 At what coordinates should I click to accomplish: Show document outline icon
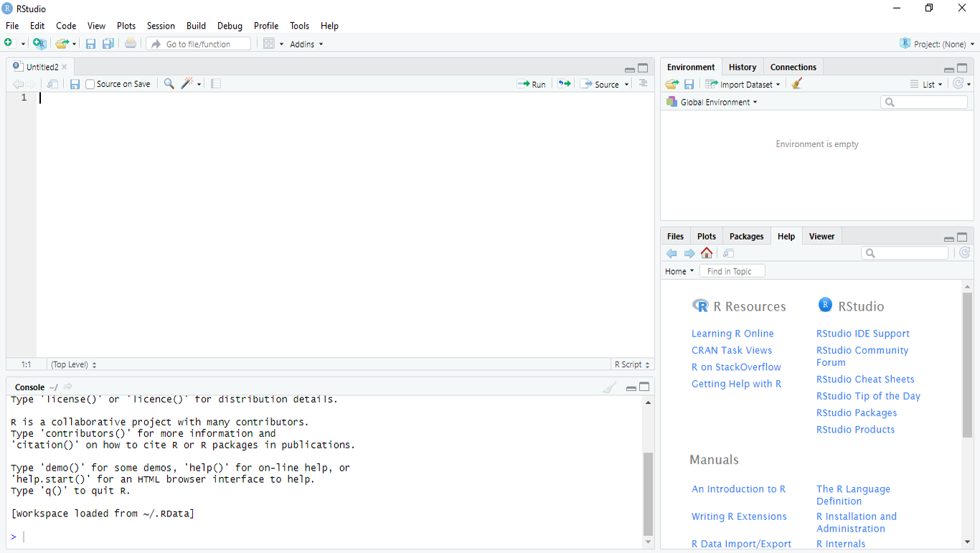point(643,84)
